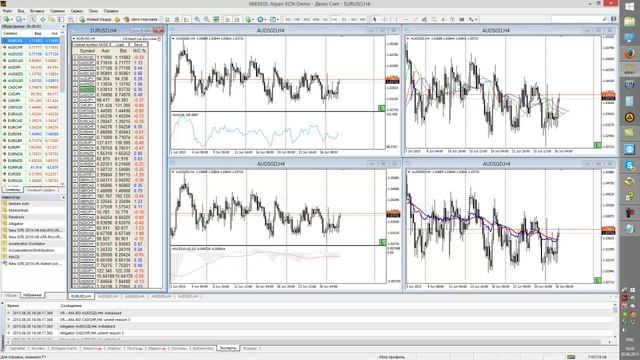
Task: Switch to the Журнал terminal tab
Action: point(250,348)
